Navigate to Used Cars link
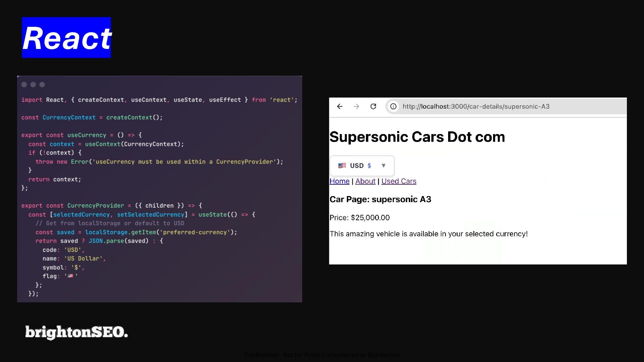 pyautogui.click(x=398, y=181)
